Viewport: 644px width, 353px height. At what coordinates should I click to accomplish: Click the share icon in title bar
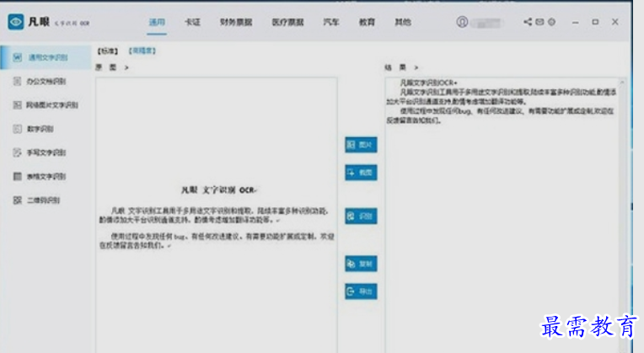click(528, 22)
